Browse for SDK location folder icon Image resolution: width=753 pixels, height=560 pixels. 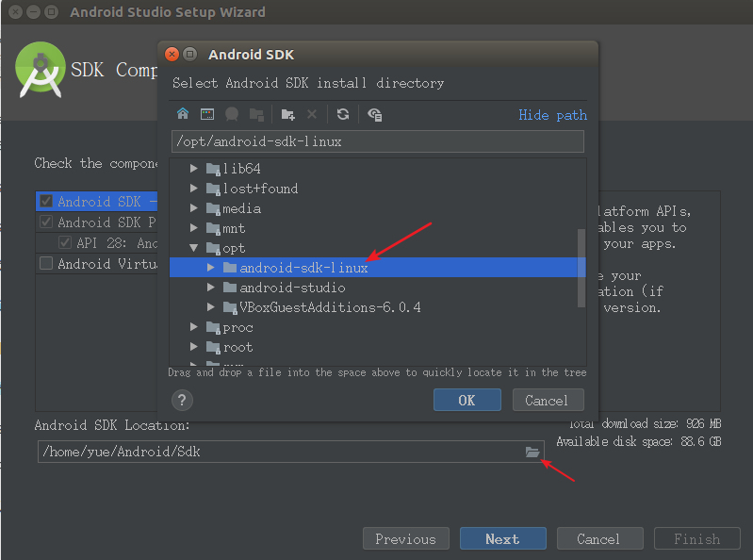(532, 452)
